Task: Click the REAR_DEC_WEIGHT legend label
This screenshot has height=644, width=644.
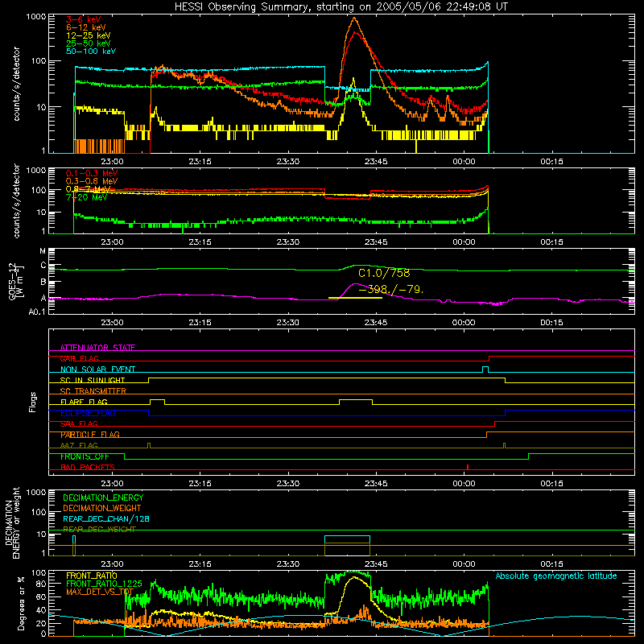Action: [x=99, y=530]
